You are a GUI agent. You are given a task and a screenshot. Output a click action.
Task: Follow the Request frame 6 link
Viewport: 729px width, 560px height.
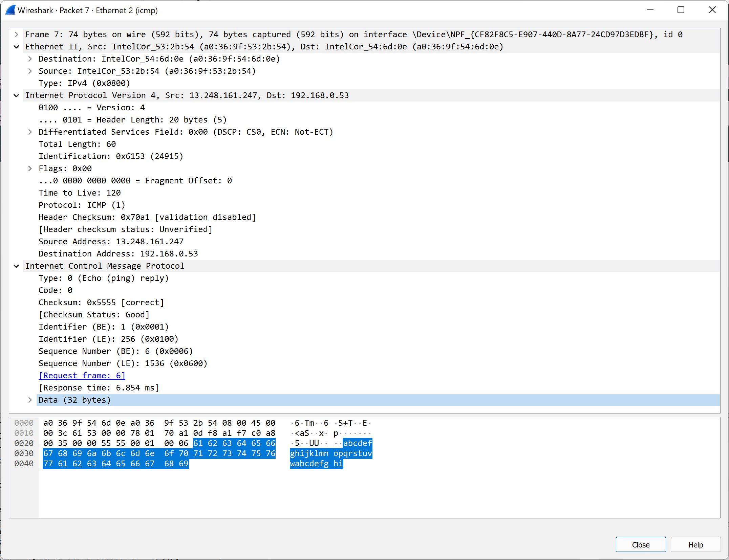click(82, 375)
